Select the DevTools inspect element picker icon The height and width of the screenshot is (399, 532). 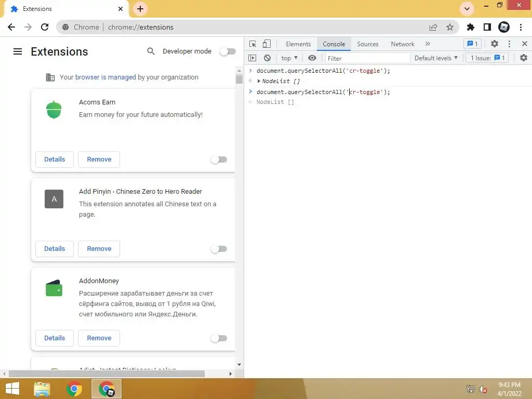click(x=253, y=44)
